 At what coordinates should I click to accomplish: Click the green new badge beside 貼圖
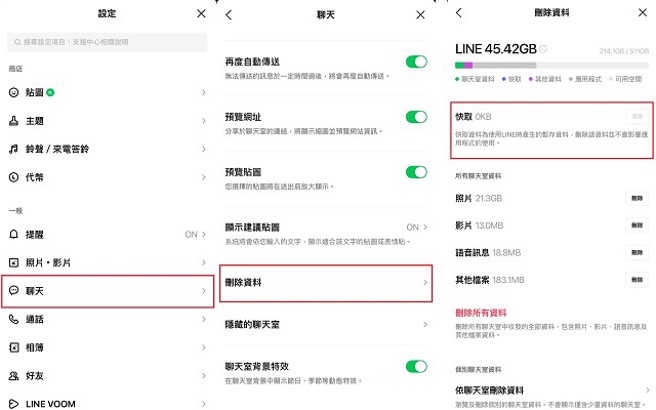[50, 92]
